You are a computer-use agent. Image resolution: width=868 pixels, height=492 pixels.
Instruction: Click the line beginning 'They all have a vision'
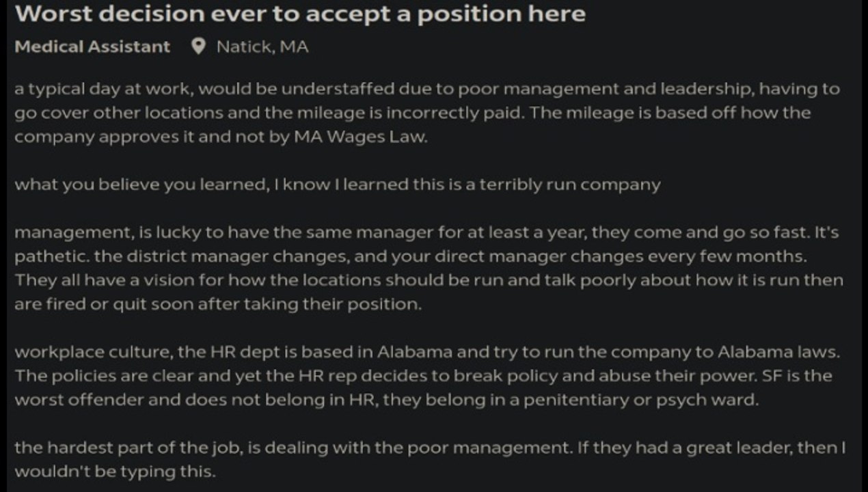tap(429, 280)
